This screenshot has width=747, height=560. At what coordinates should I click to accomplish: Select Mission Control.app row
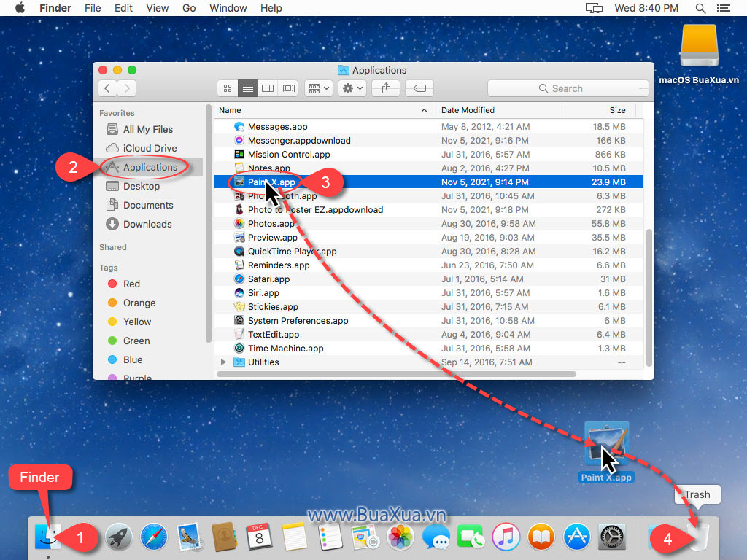click(x=429, y=155)
